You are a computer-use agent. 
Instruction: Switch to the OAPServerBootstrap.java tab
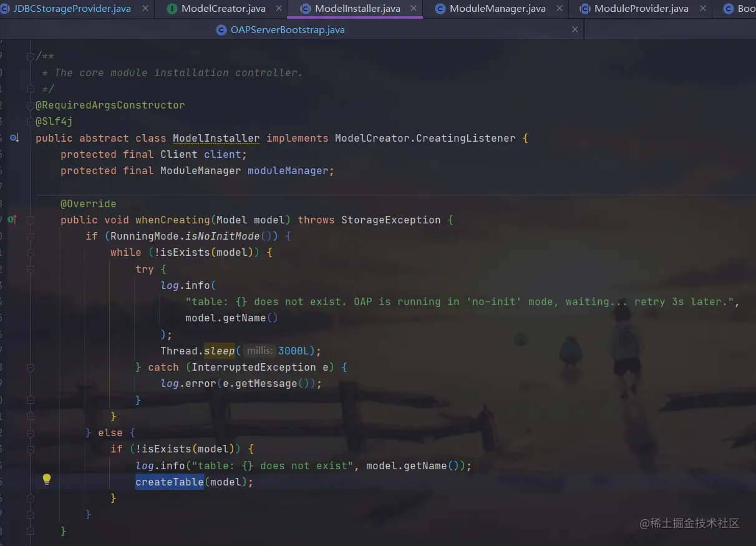[288, 29]
